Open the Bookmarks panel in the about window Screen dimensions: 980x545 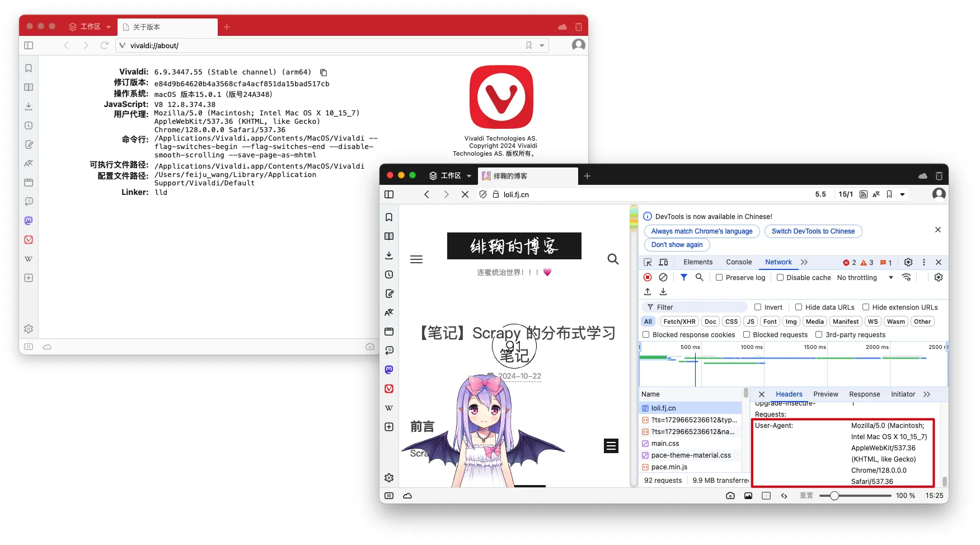point(29,68)
